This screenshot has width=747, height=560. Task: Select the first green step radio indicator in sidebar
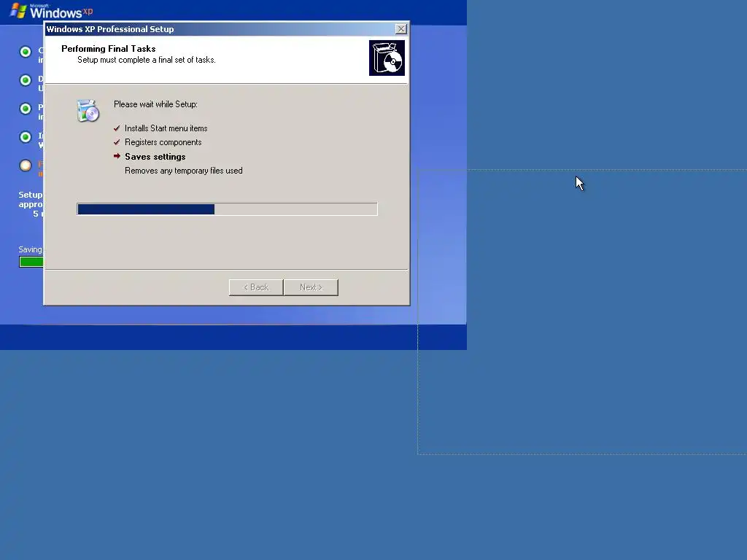coord(26,52)
